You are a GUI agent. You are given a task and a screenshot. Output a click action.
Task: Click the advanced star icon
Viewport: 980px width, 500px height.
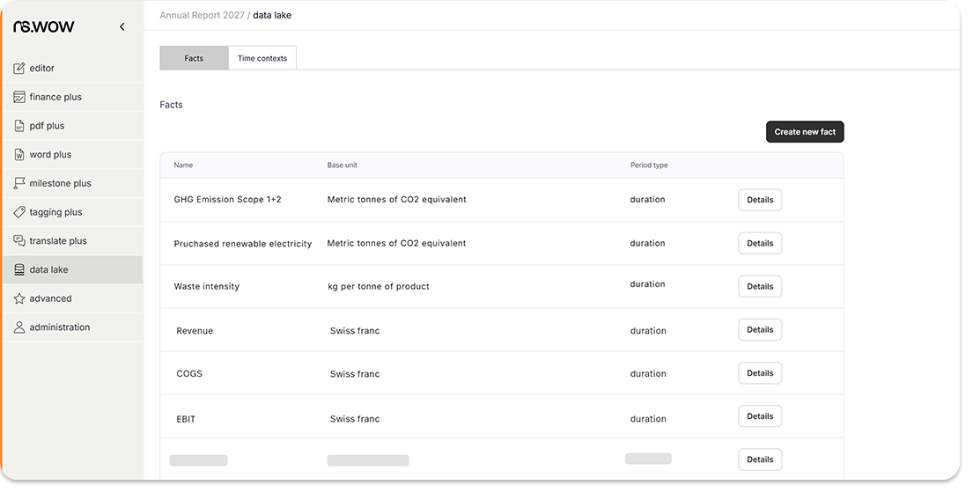coord(19,299)
